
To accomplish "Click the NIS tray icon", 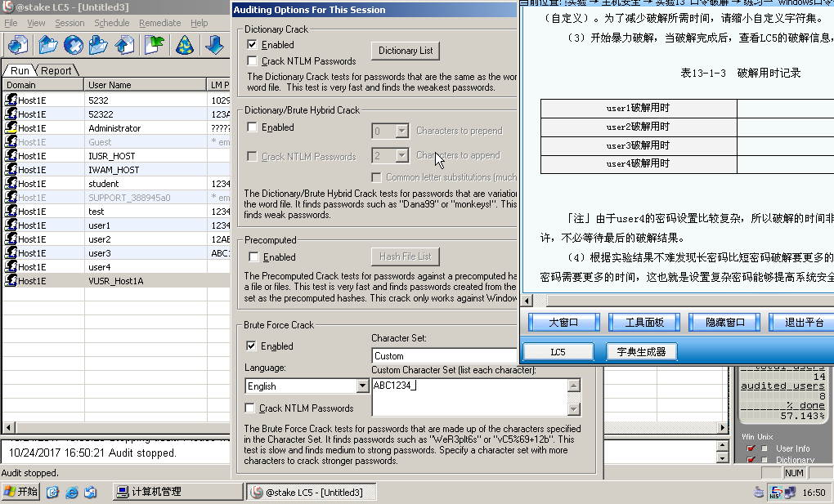I will click(x=775, y=493).
